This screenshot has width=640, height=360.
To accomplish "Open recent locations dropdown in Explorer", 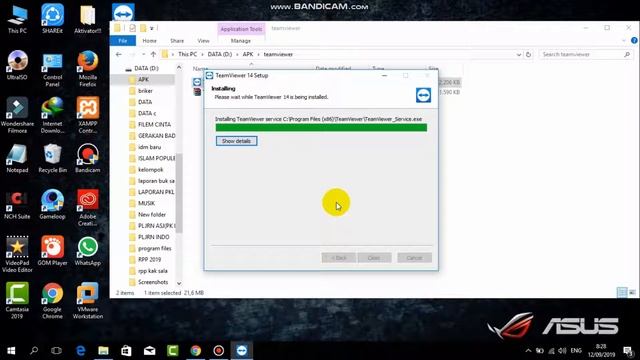I will 143,54.
